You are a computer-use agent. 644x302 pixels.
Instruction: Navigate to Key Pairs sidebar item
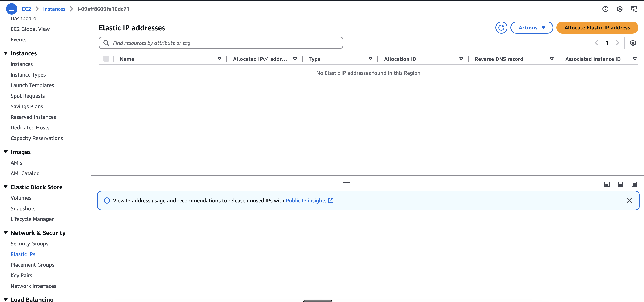(x=21, y=275)
